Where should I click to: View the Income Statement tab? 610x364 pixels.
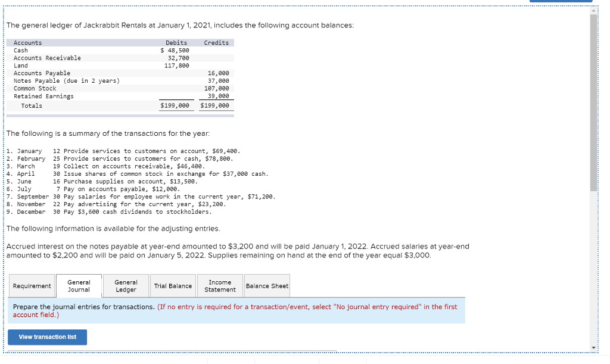point(220,285)
